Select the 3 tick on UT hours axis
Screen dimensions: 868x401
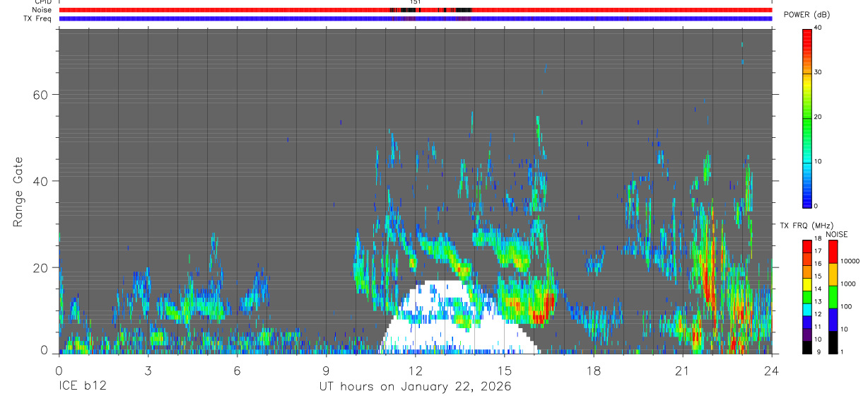pyautogui.click(x=148, y=371)
